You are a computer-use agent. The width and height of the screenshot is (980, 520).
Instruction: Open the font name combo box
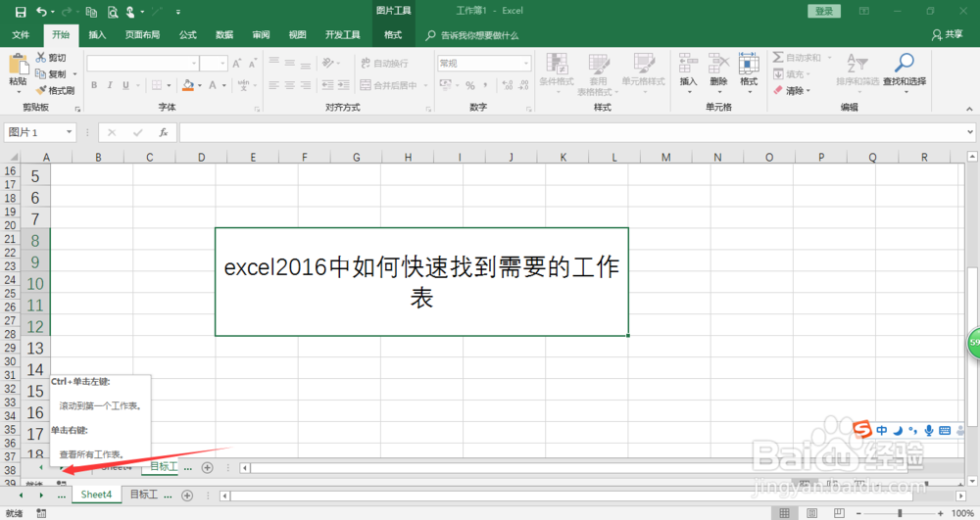[x=143, y=63]
